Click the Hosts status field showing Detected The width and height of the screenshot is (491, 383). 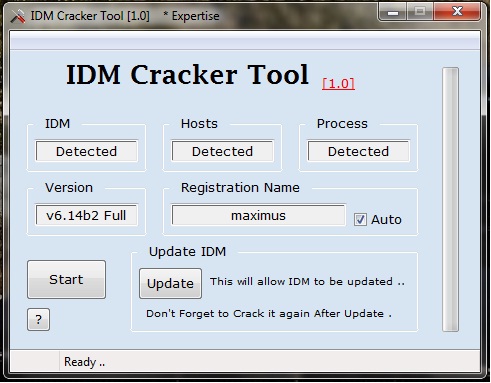coord(222,151)
